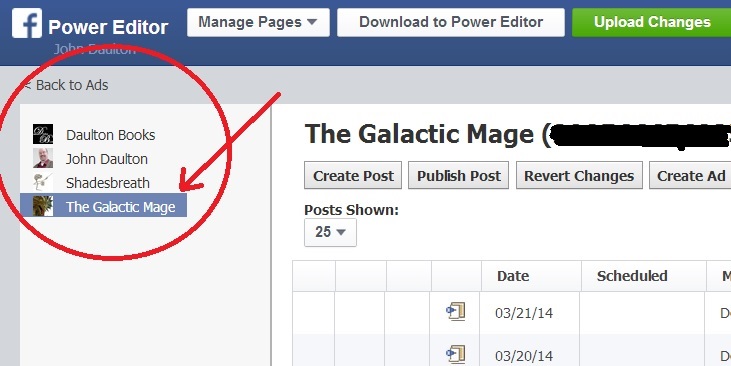Open the Manage Pages dropdown
This screenshot has height=366, width=731.
[258, 22]
